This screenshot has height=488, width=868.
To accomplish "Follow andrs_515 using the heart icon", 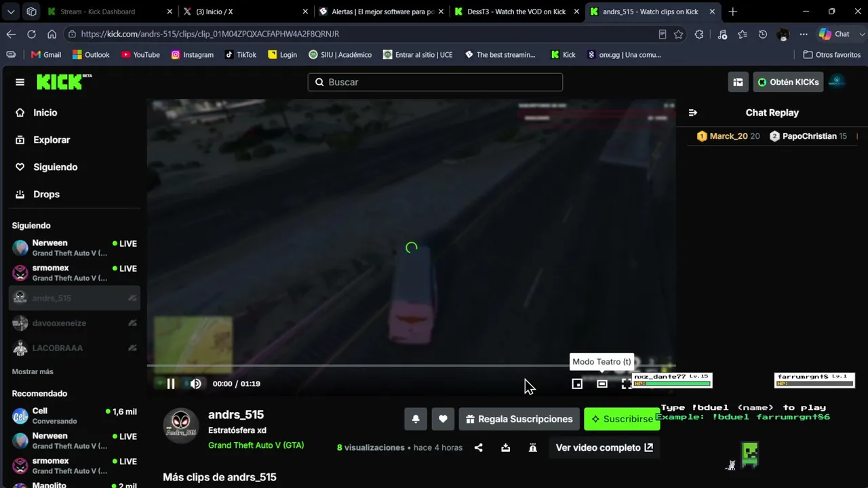I will click(443, 419).
